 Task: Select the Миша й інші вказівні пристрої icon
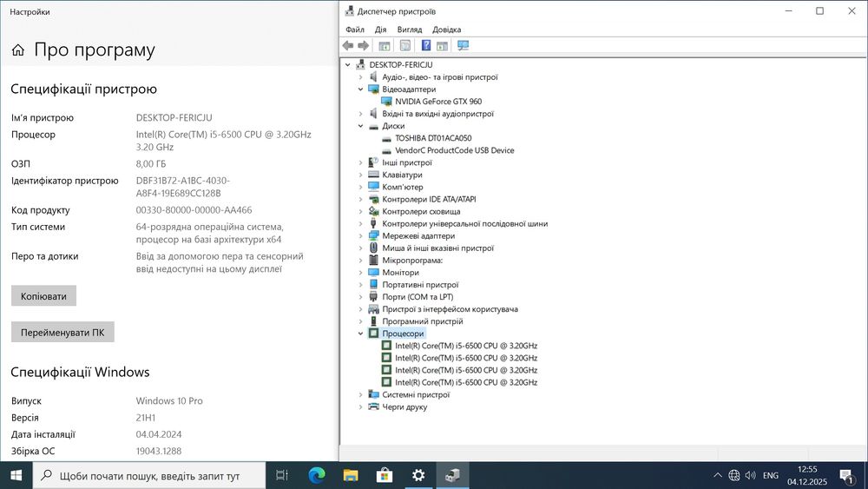click(373, 248)
